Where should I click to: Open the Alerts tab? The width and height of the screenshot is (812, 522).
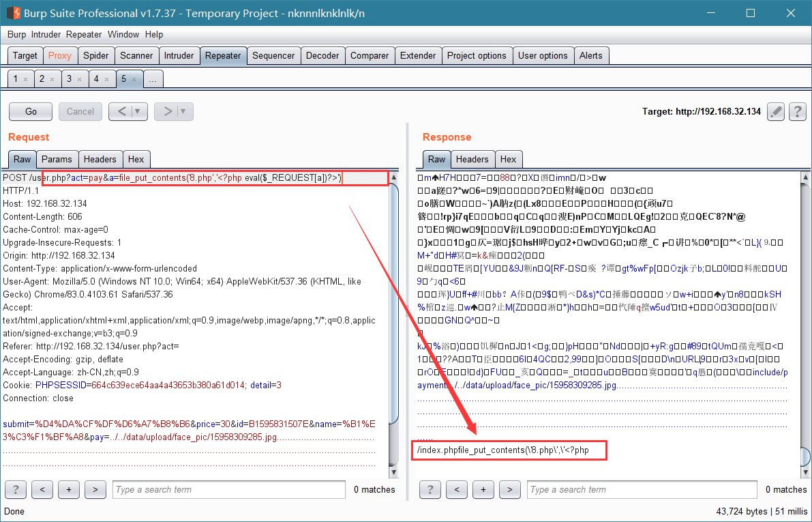(591, 55)
